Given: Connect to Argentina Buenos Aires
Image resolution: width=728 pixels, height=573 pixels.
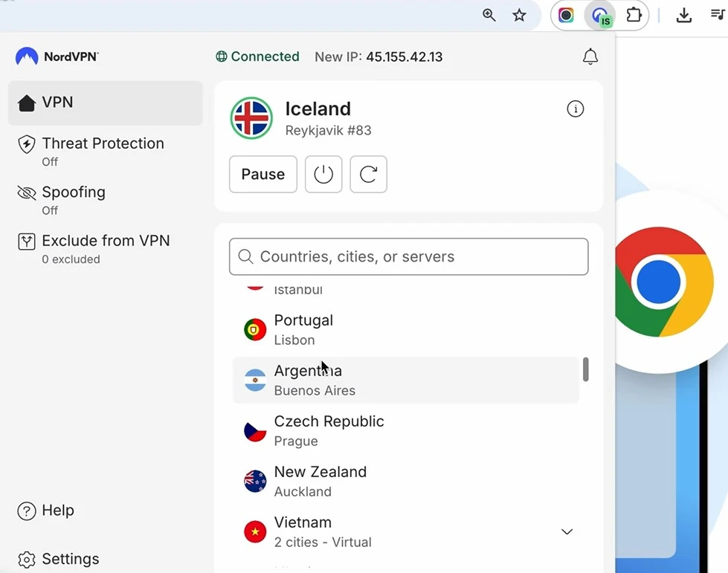Looking at the screenshot, I should 406,380.
